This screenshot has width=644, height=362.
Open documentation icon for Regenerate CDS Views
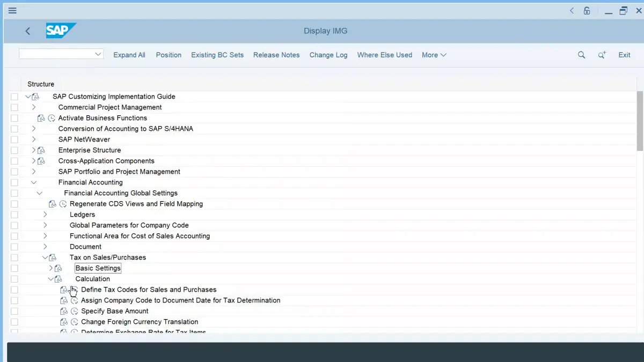click(x=53, y=204)
